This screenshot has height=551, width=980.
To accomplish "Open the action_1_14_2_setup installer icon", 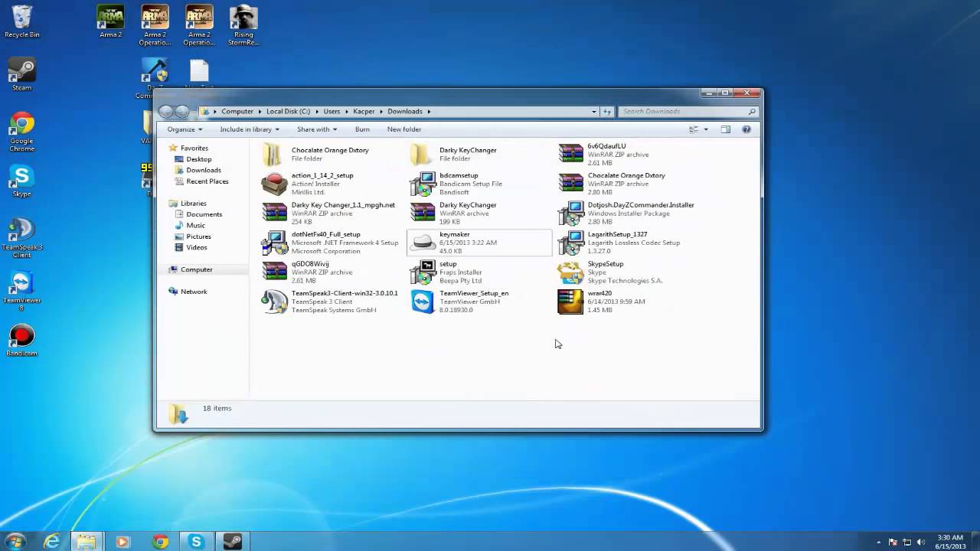I will pyautogui.click(x=274, y=184).
